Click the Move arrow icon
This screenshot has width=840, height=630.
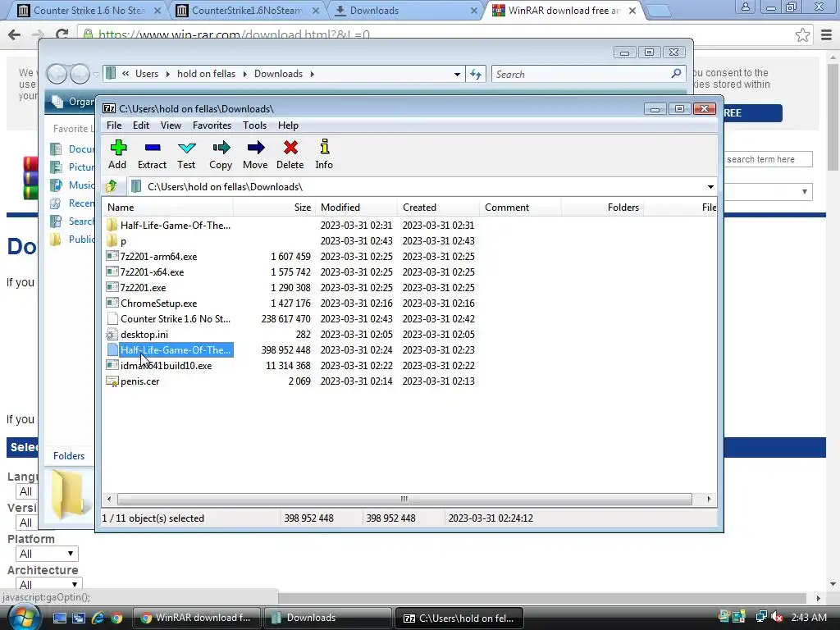point(256,148)
